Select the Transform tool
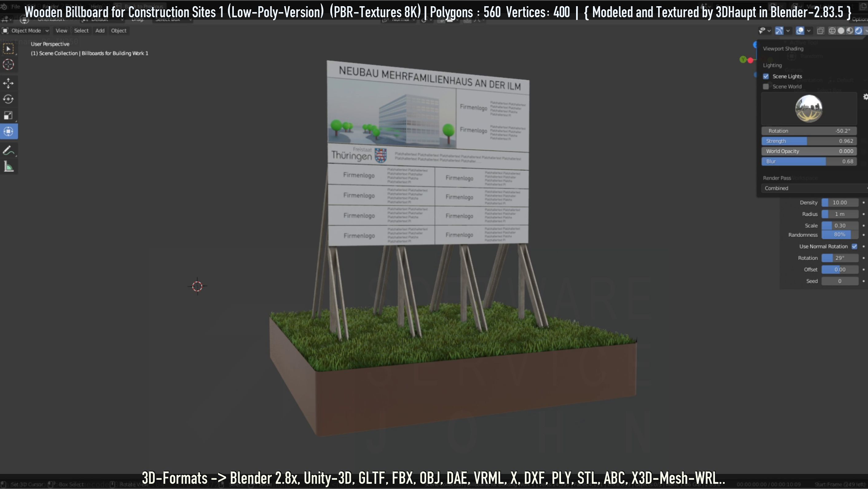 pos(8,132)
